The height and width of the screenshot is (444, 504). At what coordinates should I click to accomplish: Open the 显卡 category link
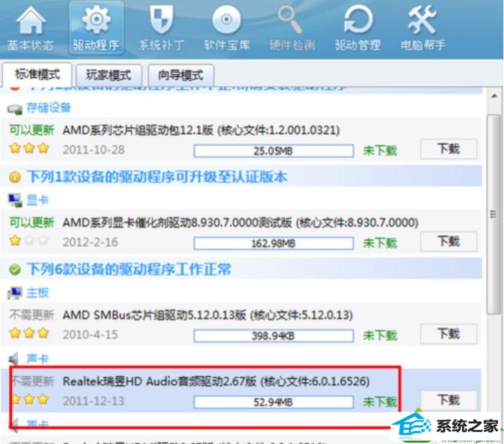(38, 200)
